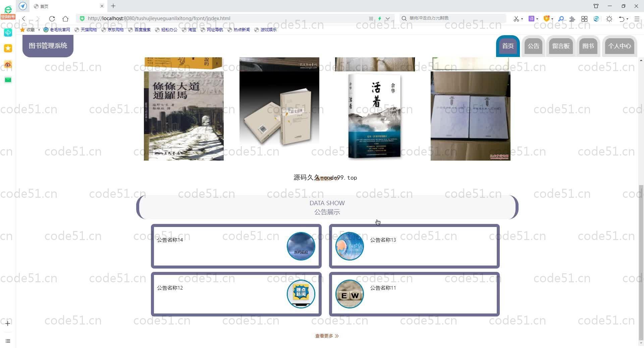
Task: Click the 查看更多 link under announcements
Action: [327, 336]
